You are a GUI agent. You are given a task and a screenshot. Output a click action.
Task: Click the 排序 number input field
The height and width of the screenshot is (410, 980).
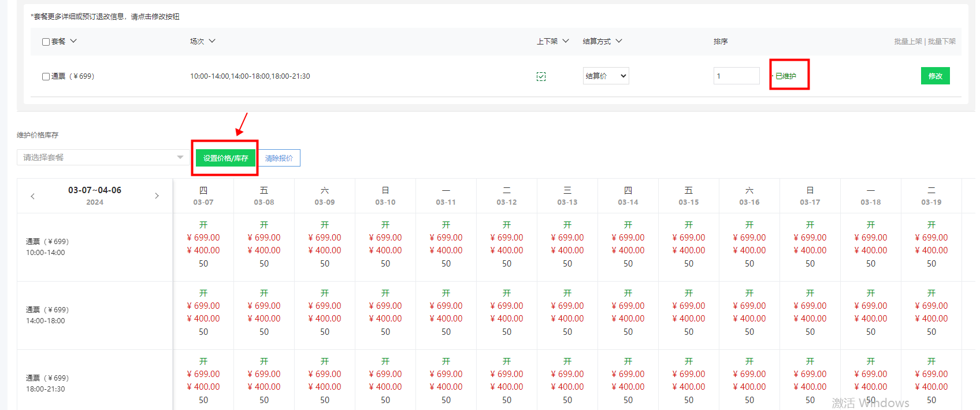point(736,76)
